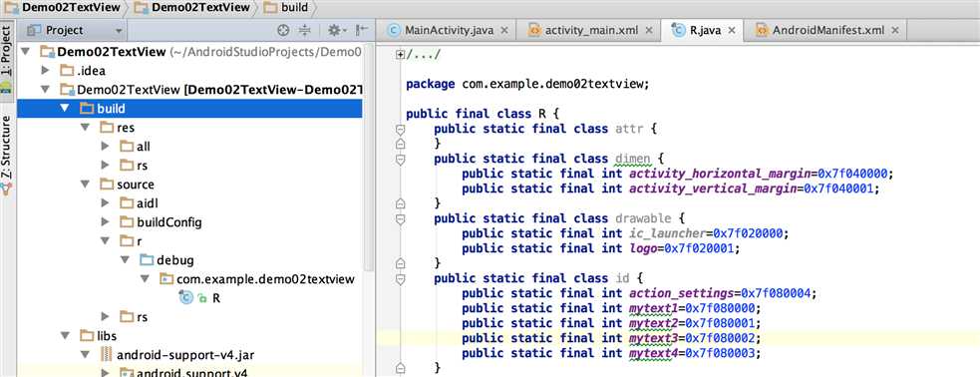
Task: Click the scroll-from-source target icon in Project panel
Action: [283, 30]
